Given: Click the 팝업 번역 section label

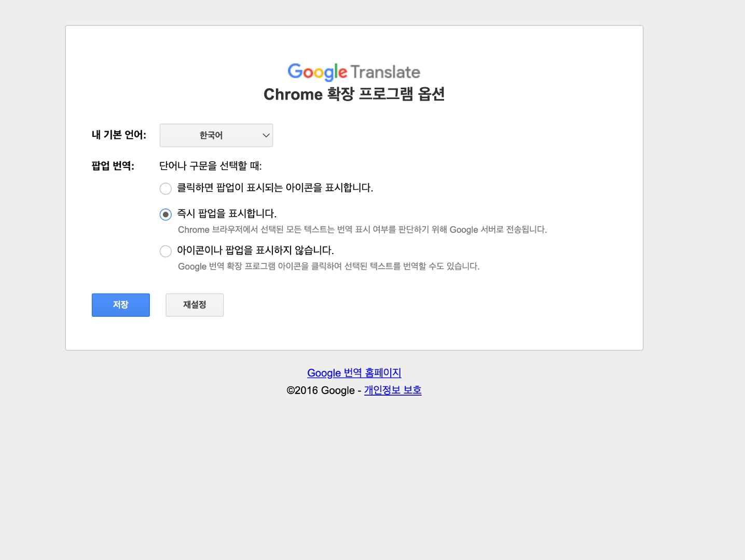Looking at the screenshot, I should [112, 166].
